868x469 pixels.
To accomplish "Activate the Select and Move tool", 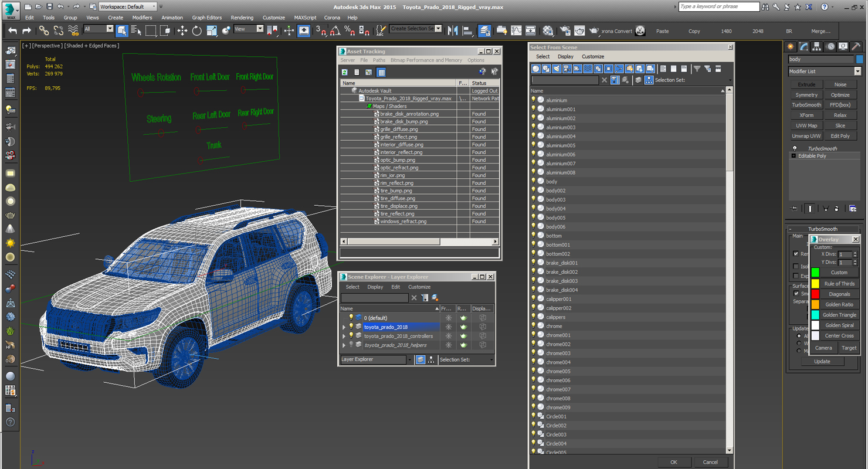I will click(182, 30).
